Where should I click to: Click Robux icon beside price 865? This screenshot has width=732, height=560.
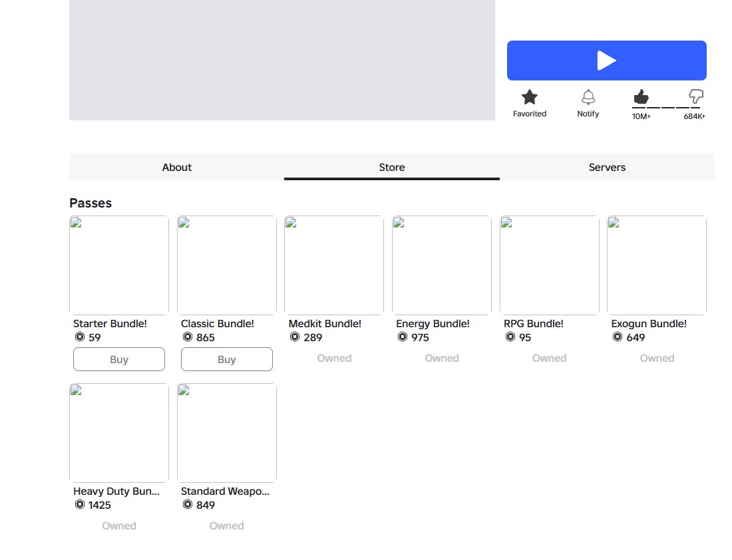[x=188, y=337]
